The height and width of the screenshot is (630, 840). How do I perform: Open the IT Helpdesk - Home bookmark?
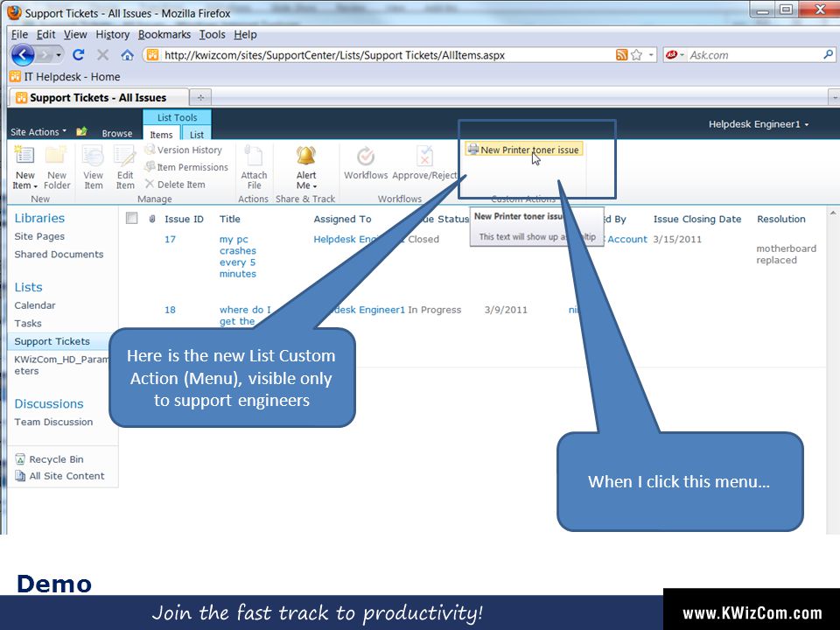click(x=65, y=77)
